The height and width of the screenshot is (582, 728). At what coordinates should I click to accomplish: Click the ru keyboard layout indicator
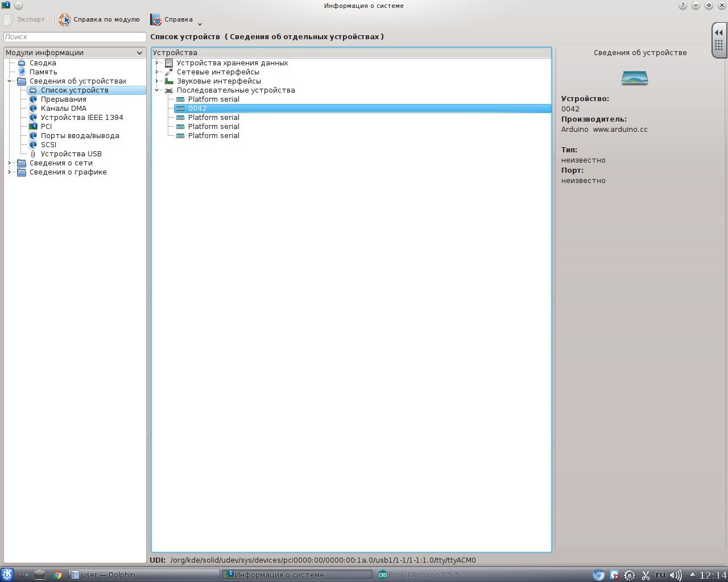click(x=660, y=575)
